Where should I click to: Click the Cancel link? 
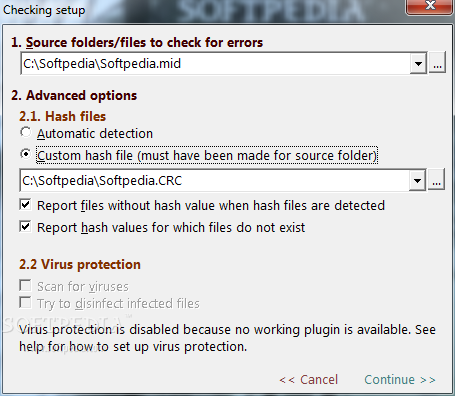tap(309, 380)
